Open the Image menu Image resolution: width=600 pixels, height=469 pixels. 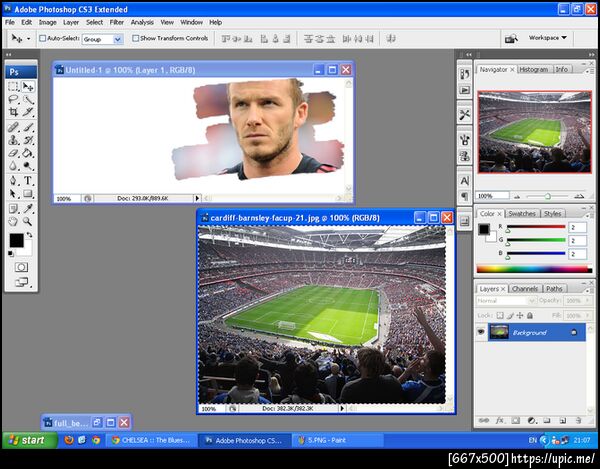[x=47, y=22]
